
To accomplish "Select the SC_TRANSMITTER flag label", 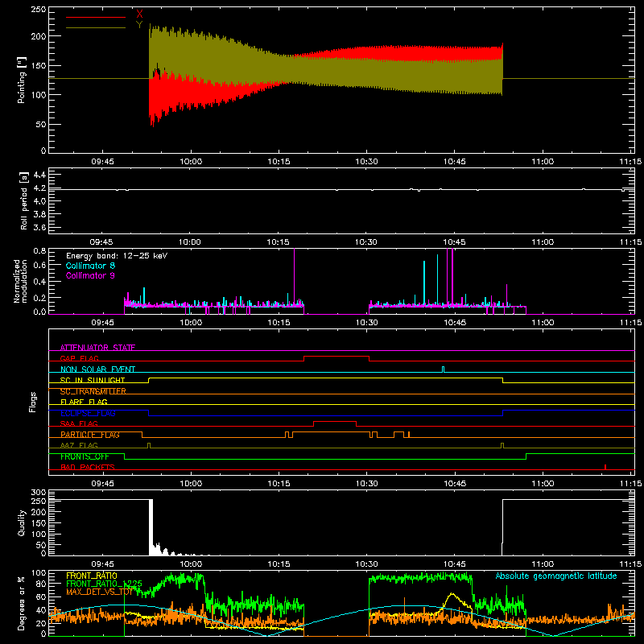I will tap(93, 391).
